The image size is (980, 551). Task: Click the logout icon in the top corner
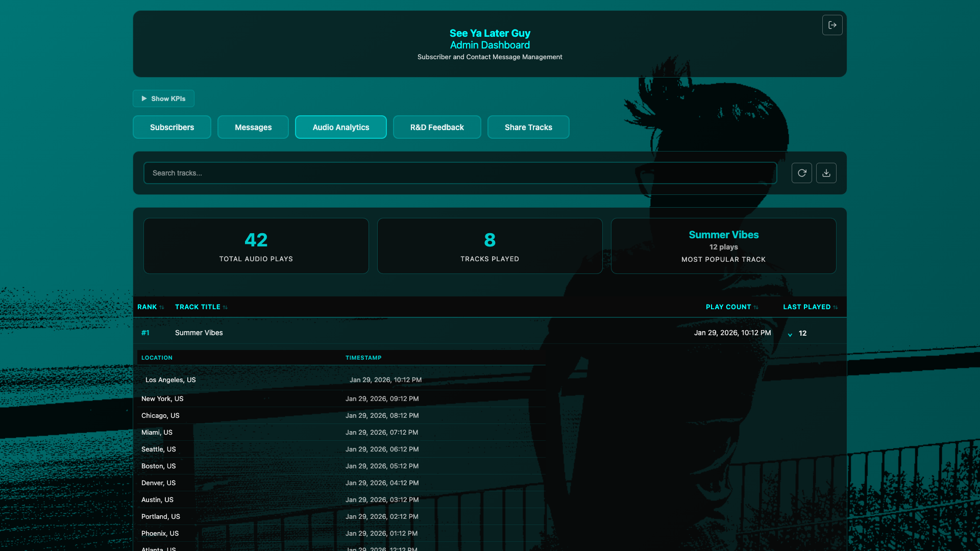pos(832,25)
